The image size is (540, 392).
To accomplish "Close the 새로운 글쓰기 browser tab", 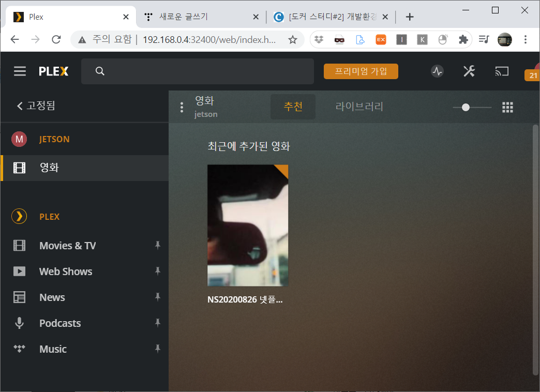I will point(256,17).
